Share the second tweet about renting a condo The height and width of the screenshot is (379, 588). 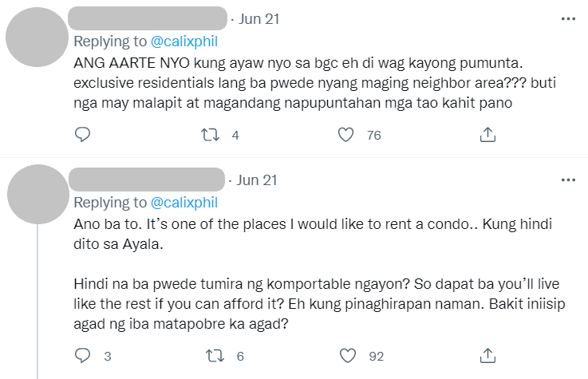coord(487,355)
